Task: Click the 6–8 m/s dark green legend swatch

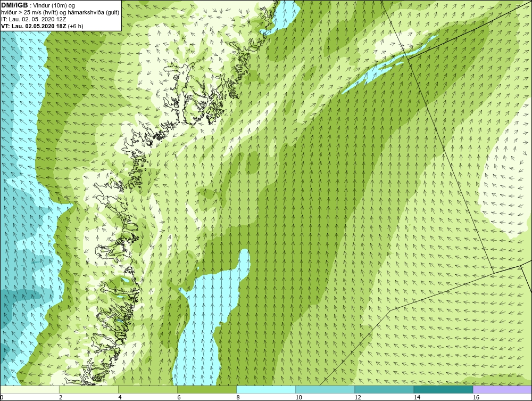Action: tap(207, 389)
